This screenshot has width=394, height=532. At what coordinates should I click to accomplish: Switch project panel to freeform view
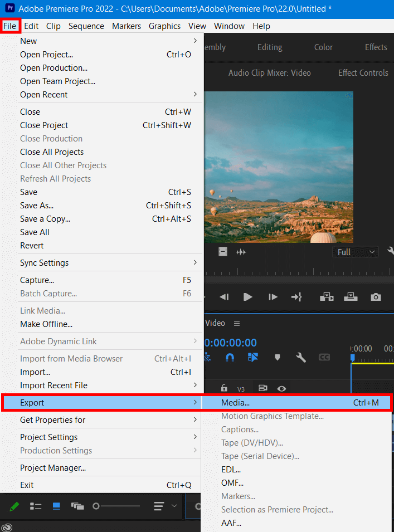click(x=77, y=506)
